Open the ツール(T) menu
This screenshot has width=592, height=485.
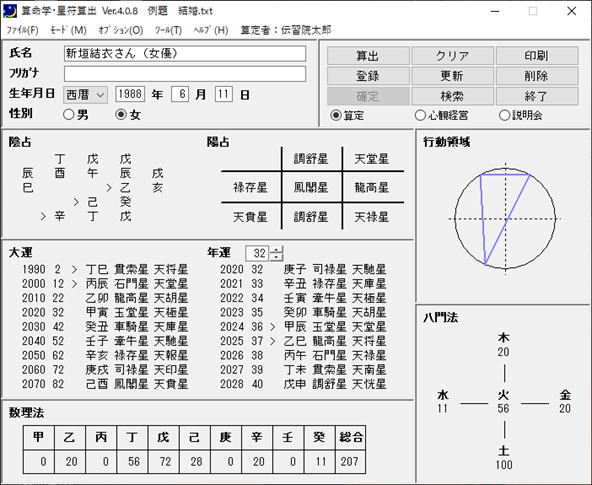click(x=168, y=30)
